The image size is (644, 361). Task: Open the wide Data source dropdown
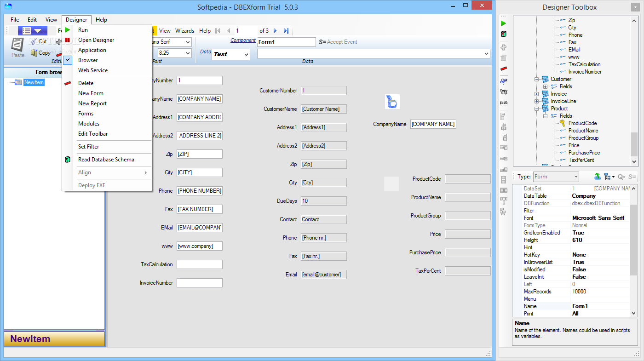[487, 54]
